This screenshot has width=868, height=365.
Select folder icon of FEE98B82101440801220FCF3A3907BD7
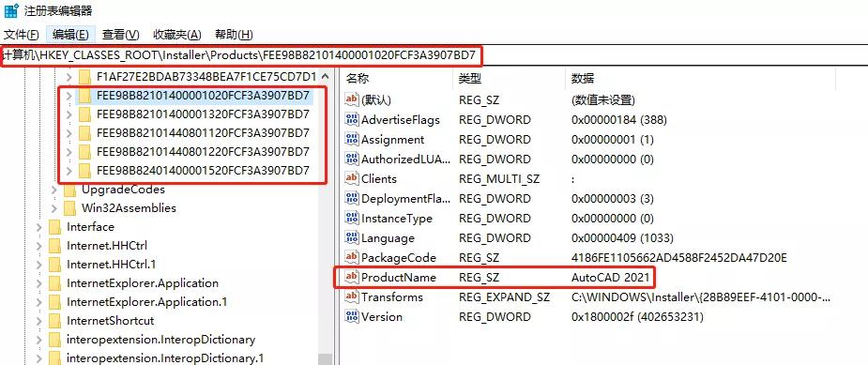[x=84, y=152]
